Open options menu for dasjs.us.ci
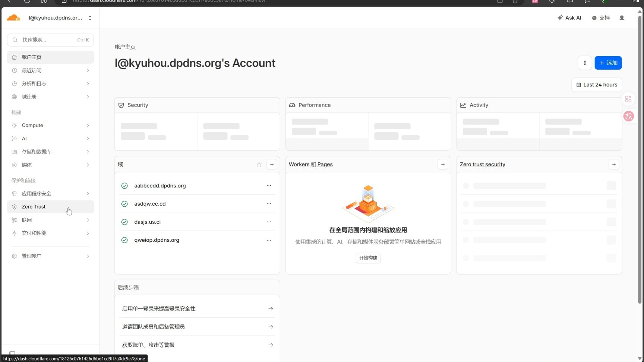 (x=269, y=222)
